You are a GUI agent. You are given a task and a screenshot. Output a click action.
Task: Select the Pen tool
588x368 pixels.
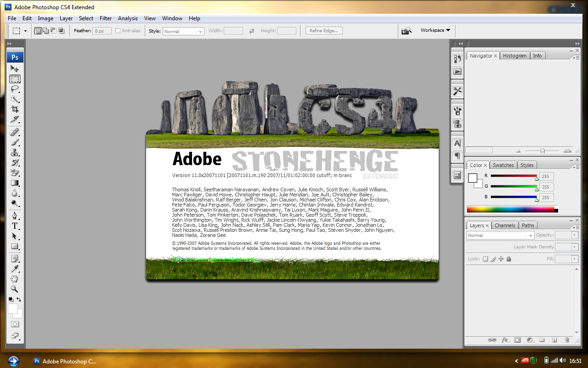tap(15, 216)
